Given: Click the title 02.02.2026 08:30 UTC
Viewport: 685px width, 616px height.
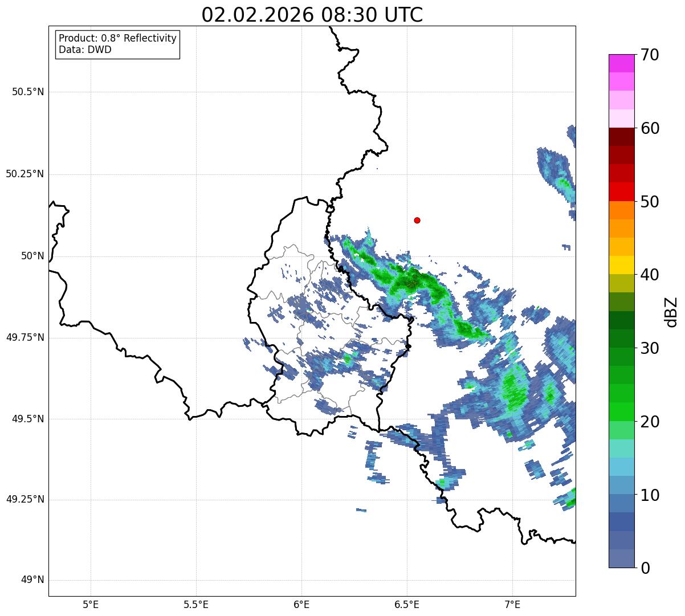Looking at the screenshot, I should click(x=312, y=15).
